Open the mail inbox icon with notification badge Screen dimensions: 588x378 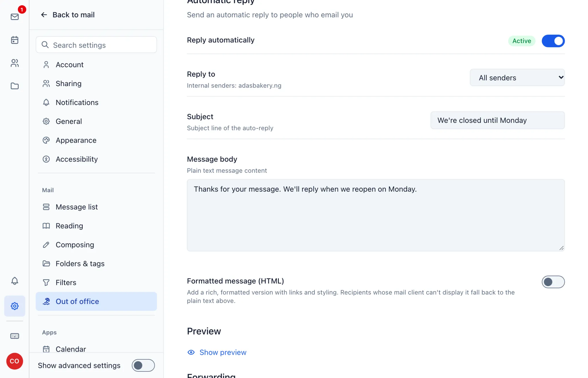15,17
